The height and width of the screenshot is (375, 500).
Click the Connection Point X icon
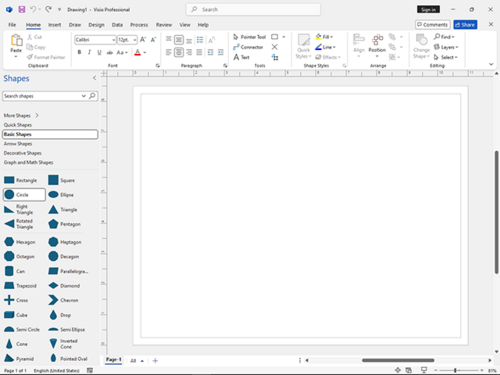275,47
